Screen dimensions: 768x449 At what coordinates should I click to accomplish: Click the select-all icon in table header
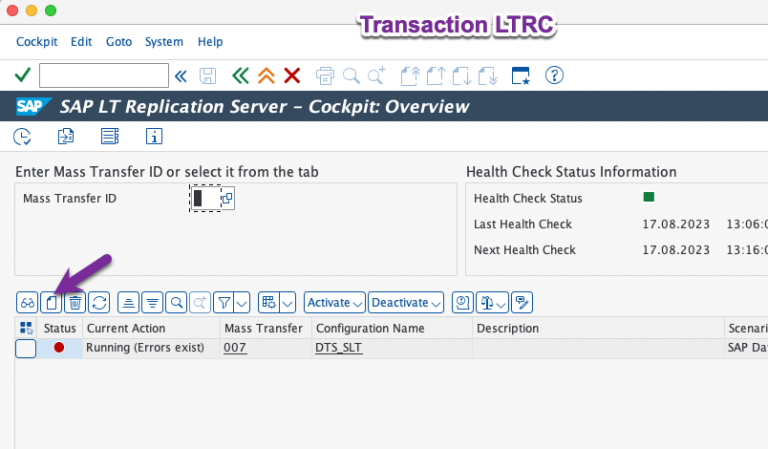[x=26, y=328]
